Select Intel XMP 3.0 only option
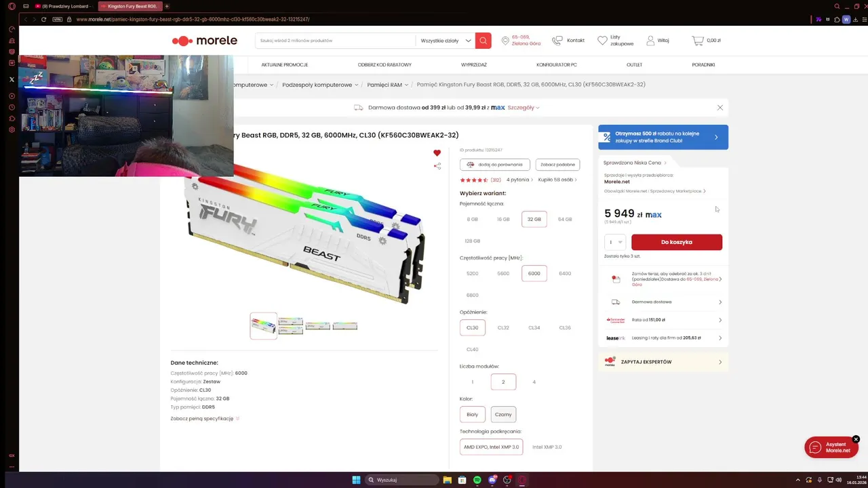868x488 pixels. (x=547, y=447)
